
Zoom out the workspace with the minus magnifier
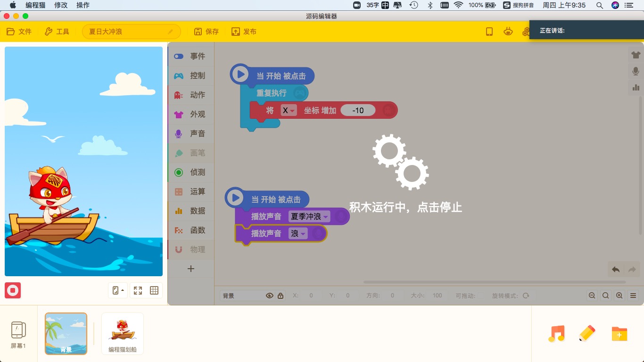[x=592, y=296]
